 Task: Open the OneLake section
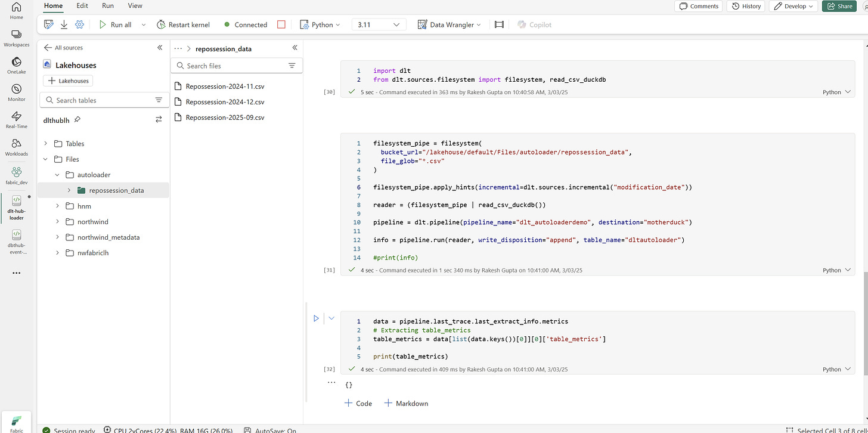click(x=16, y=63)
